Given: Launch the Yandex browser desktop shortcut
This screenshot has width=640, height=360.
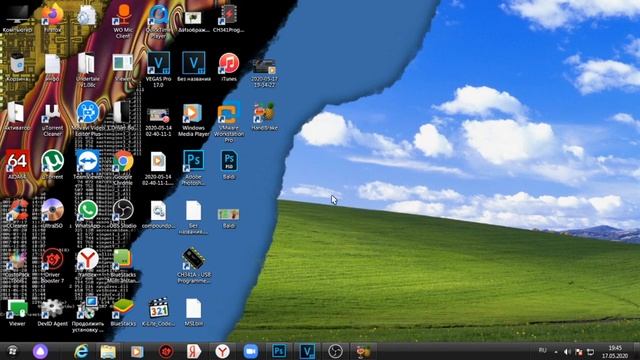Looking at the screenshot, I should [x=87, y=263].
